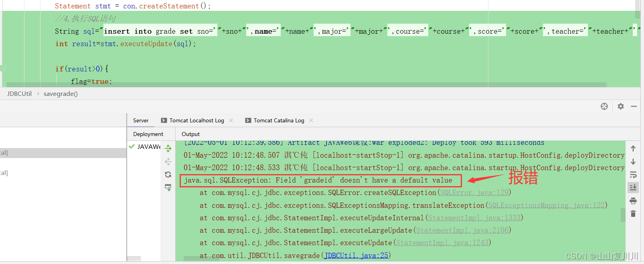Click the grayed Undeploy arrow icon
Screen dimensions: 644x264
[x=168, y=162]
